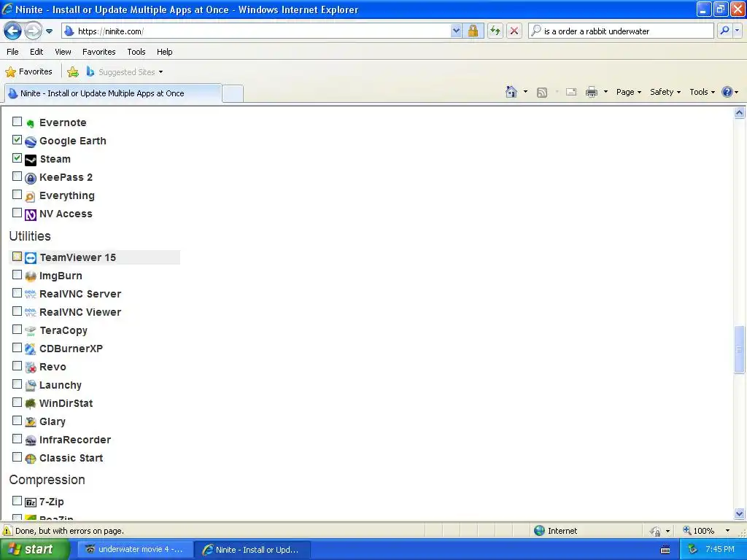Open the File menu
The height and width of the screenshot is (560, 747).
pos(13,52)
